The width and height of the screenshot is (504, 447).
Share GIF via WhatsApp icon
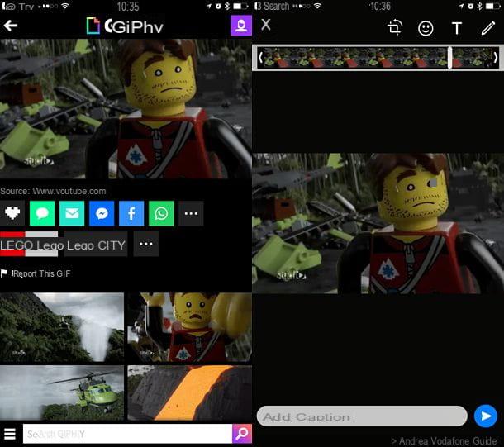coord(161,213)
